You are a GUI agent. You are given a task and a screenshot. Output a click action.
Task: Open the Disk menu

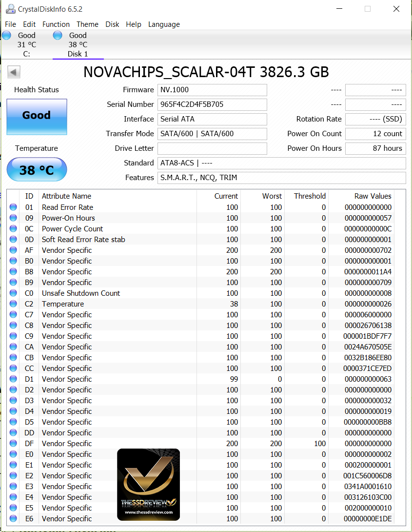coord(112,24)
